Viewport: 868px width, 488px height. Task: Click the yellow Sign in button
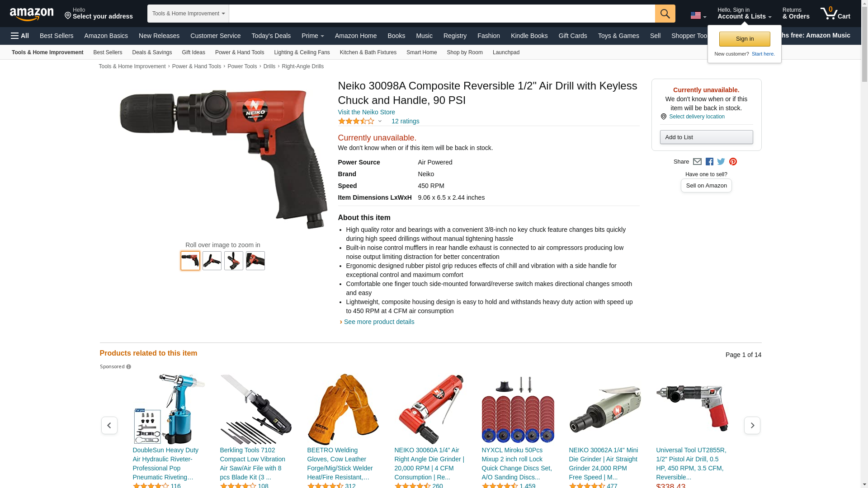pos(745,39)
